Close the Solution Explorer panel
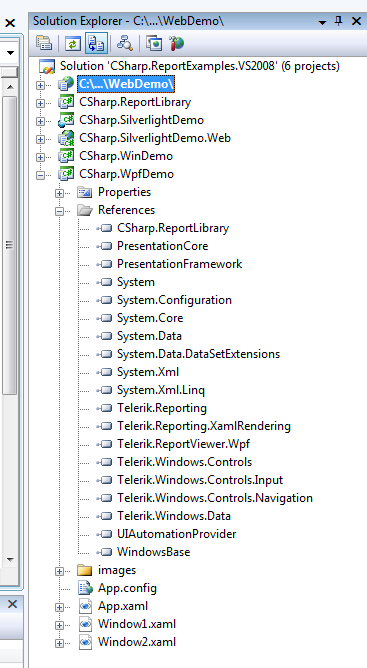Image resolution: width=367 pixels, height=668 pixels. (356, 21)
